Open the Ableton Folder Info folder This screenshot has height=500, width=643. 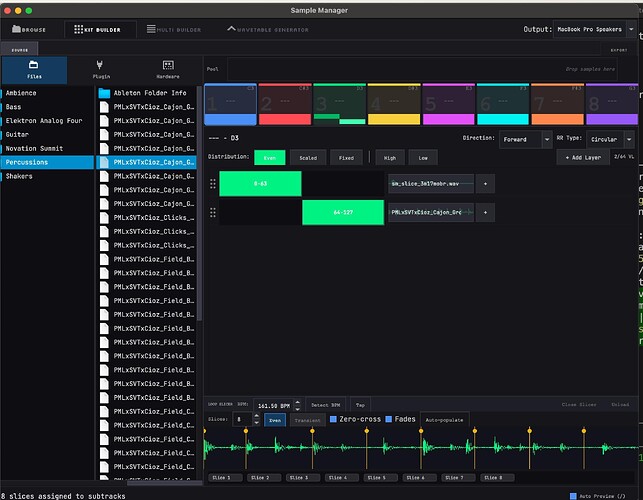(146, 93)
